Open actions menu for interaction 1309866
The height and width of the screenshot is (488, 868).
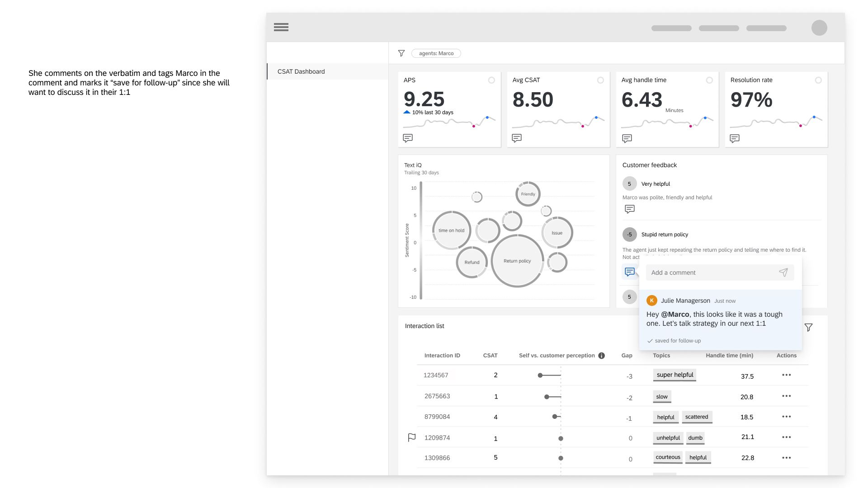coord(787,458)
